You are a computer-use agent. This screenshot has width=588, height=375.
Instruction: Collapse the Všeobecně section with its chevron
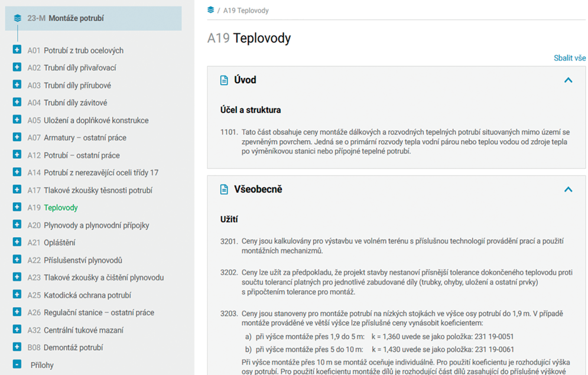click(568, 190)
